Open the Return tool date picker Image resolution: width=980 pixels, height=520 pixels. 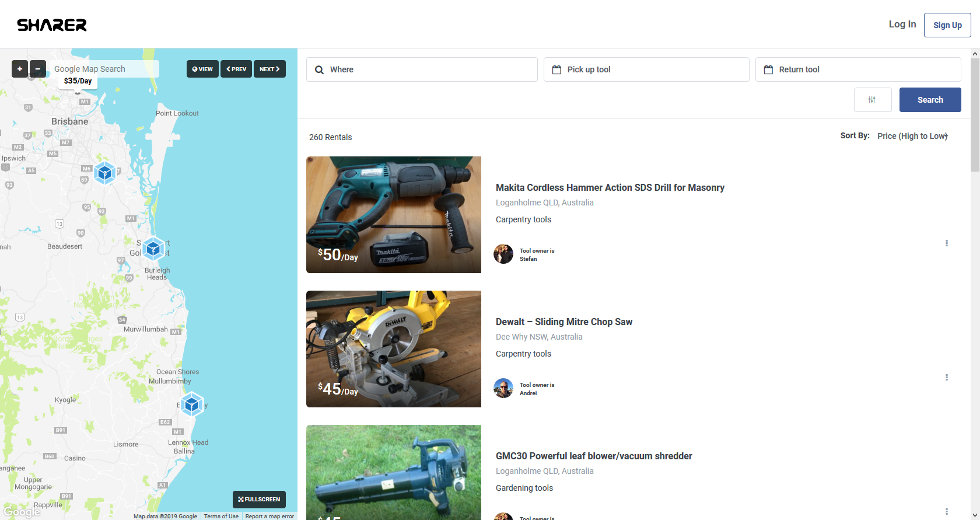[858, 69]
